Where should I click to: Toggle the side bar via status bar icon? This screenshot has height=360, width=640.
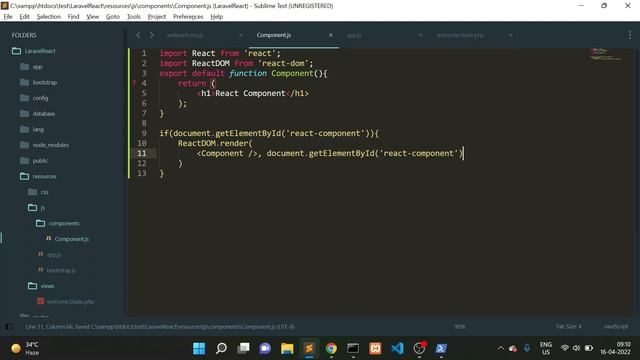pyautogui.click(x=9, y=327)
